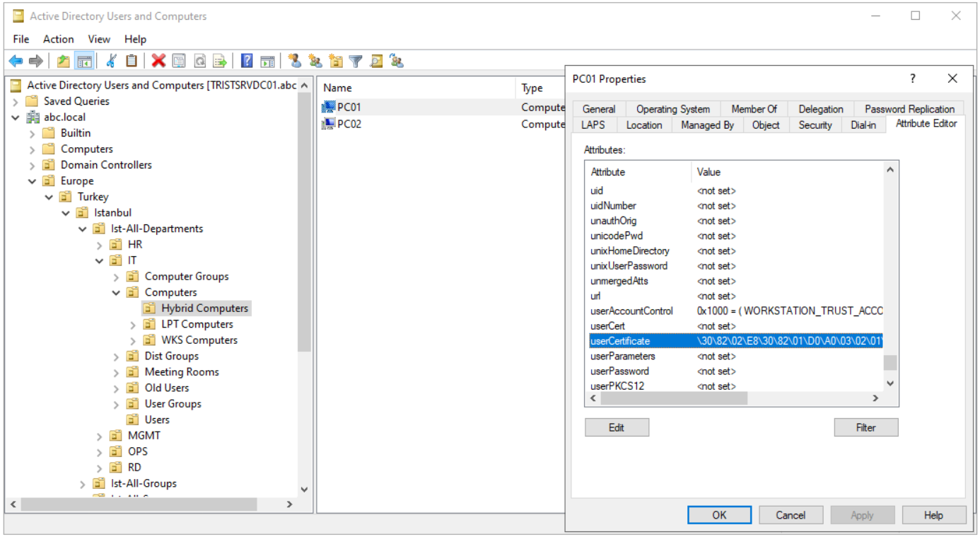The height and width of the screenshot is (537, 980).
Task: Click the abc.local domain icon
Action: 33,117
